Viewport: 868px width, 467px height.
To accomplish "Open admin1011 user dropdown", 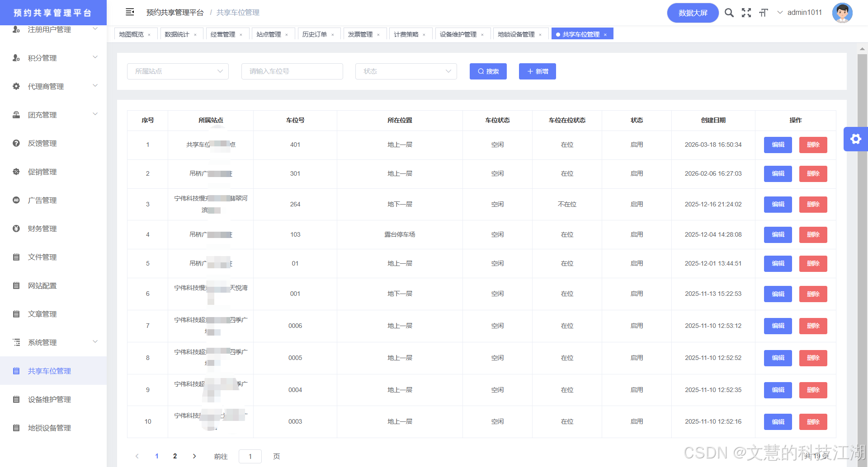I will (x=800, y=13).
